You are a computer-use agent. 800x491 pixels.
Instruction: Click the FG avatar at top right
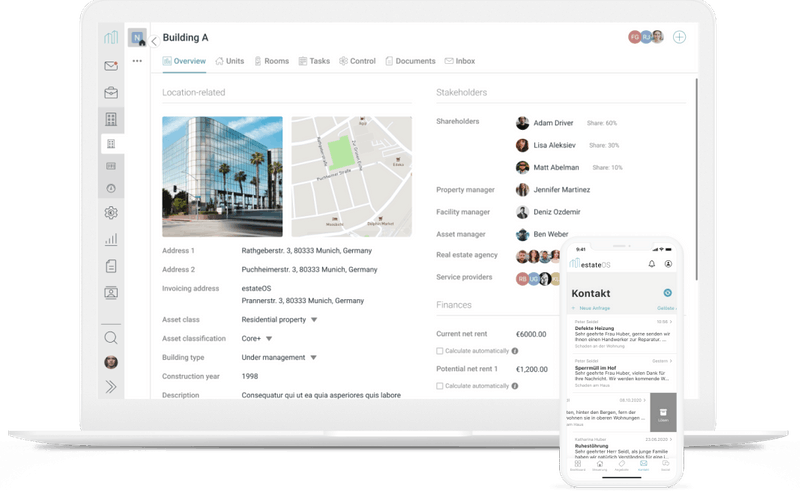coord(634,37)
